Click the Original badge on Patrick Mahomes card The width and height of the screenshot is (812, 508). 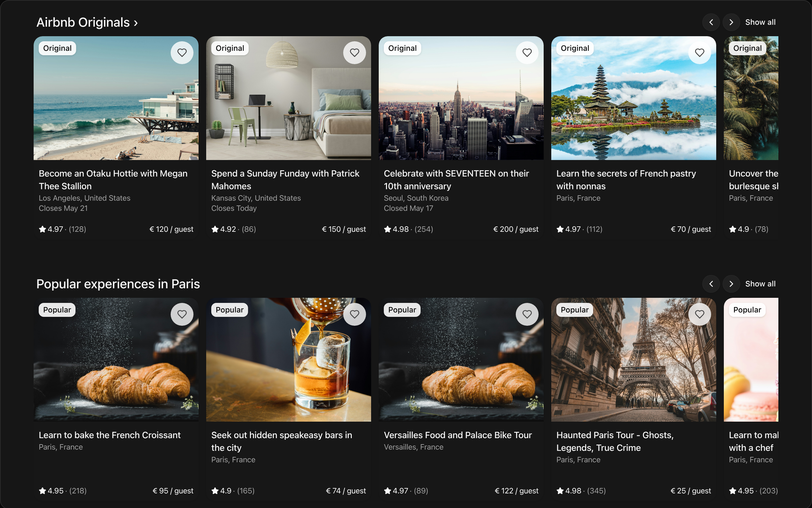tap(230, 48)
